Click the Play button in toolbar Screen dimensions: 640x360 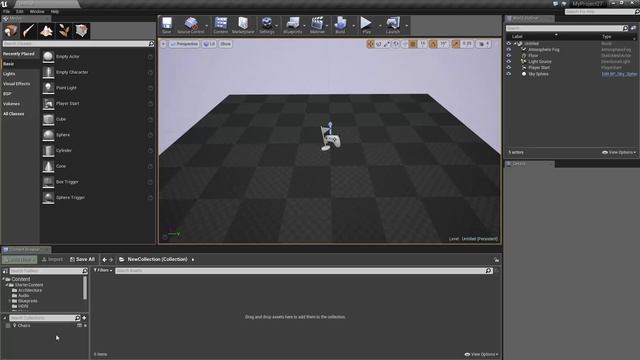366,25
